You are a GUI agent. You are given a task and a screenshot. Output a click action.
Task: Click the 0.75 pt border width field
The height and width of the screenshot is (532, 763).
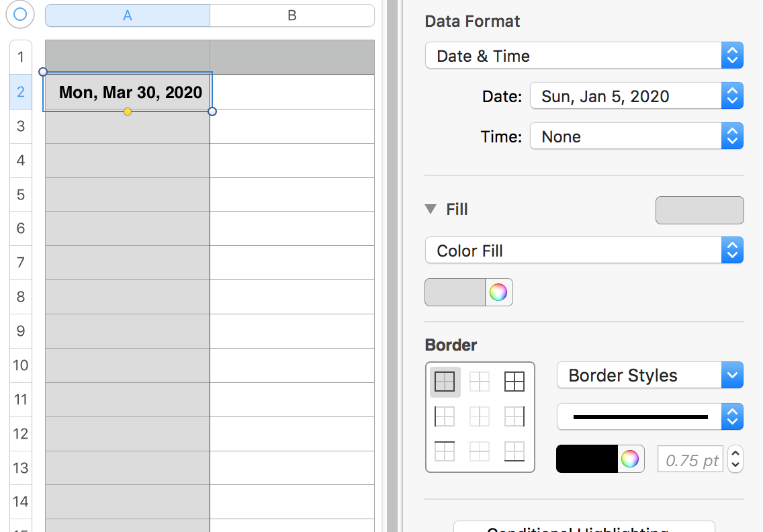pyautogui.click(x=691, y=459)
